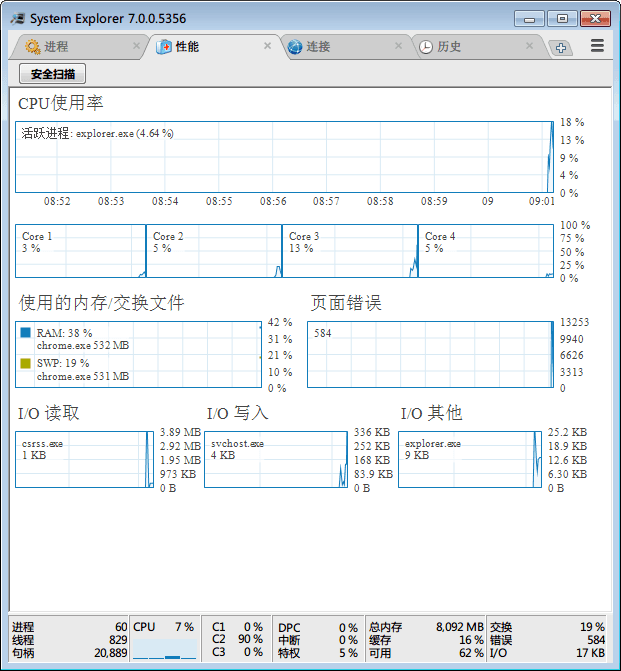621x671 pixels.
Task: Click the svchost.exe label in I/O 写入
Action: [x=237, y=444]
